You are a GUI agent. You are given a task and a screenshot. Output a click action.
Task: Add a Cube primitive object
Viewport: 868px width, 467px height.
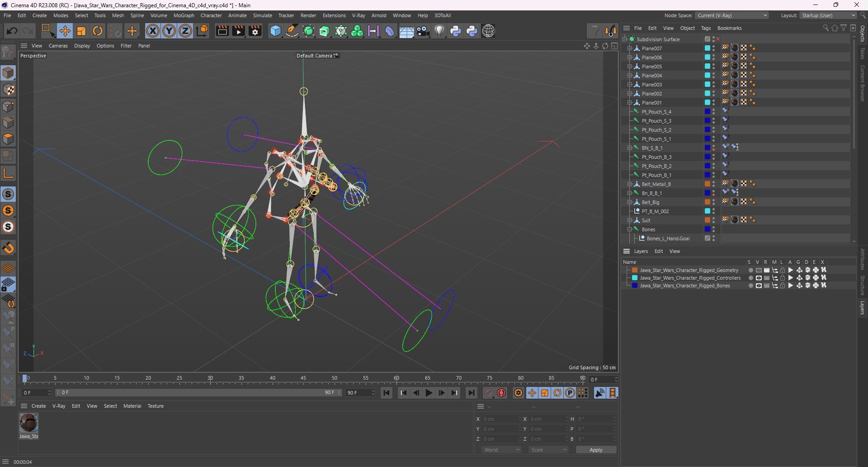click(x=275, y=31)
